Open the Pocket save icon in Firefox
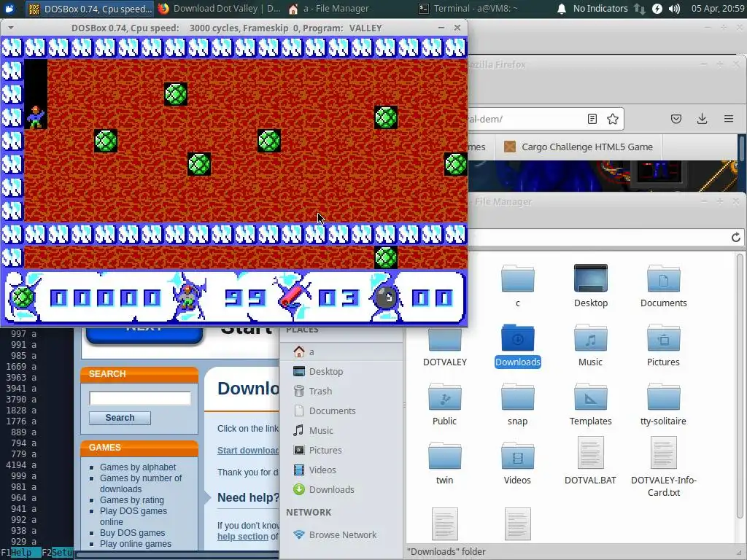Image resolution: width=747 pixels, height=560 pixels. [676, 119]
